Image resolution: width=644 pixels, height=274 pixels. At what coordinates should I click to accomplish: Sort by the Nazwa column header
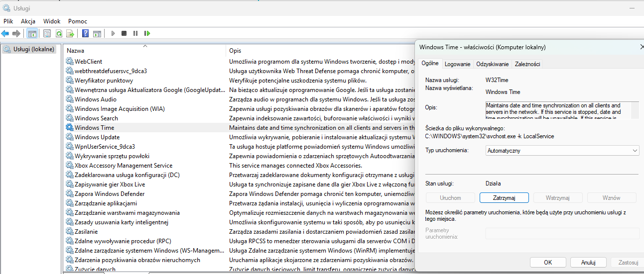pyautogui.click(x=145, y=50)
